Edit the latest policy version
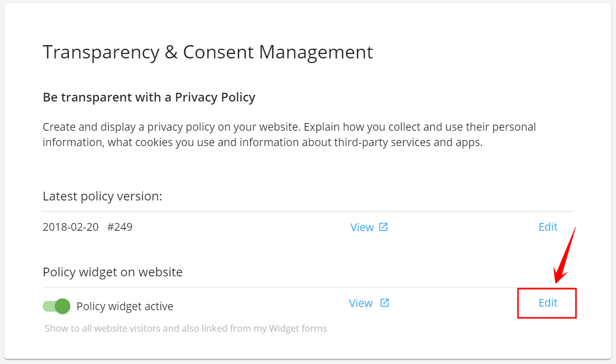Image resolution: width=616 pixels, height=364 pixels. pos(548,227)
